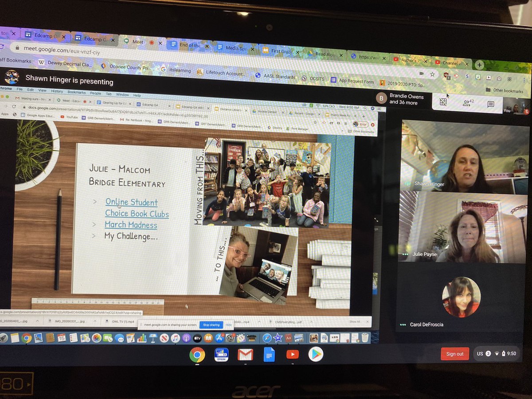This screenshot has height=399, width=532.
Task: Bookmark this page with the star icon
Action: 432,74
